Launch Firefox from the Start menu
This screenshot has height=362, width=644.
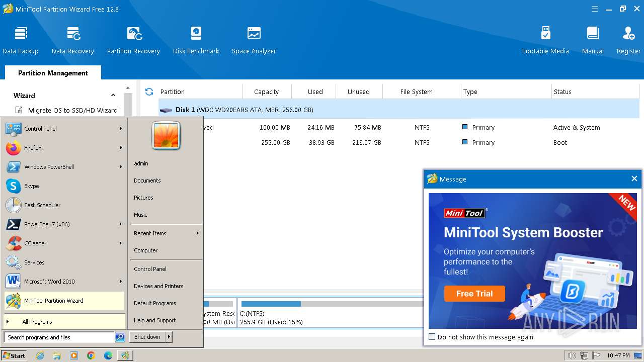coord(13,148)
